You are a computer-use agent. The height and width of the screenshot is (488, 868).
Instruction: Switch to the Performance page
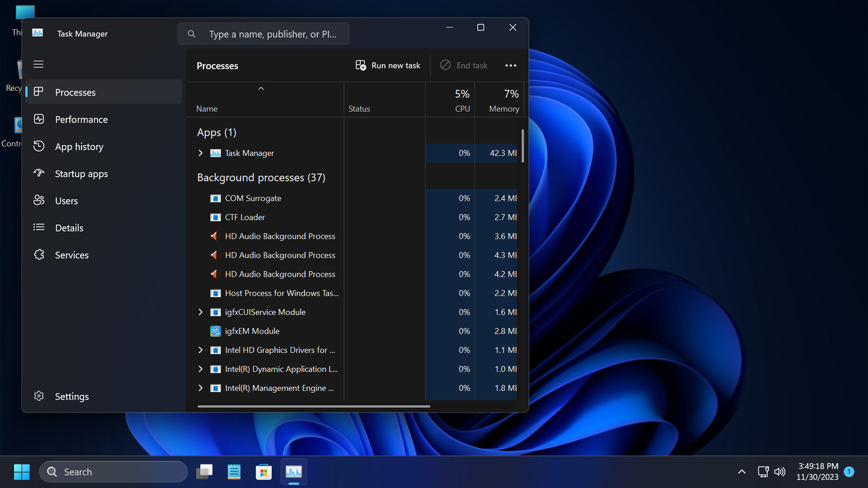[x=104, y=119]
